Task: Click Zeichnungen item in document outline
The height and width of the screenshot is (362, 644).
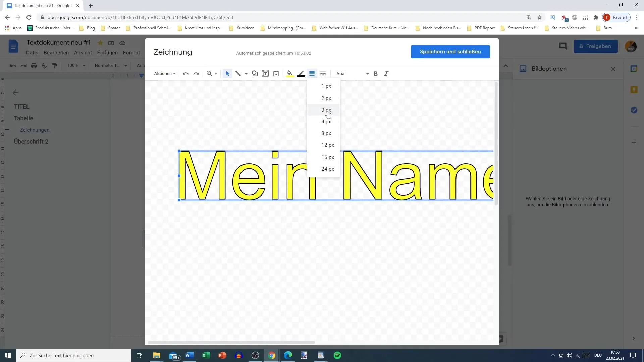Action: click(35, 129)
